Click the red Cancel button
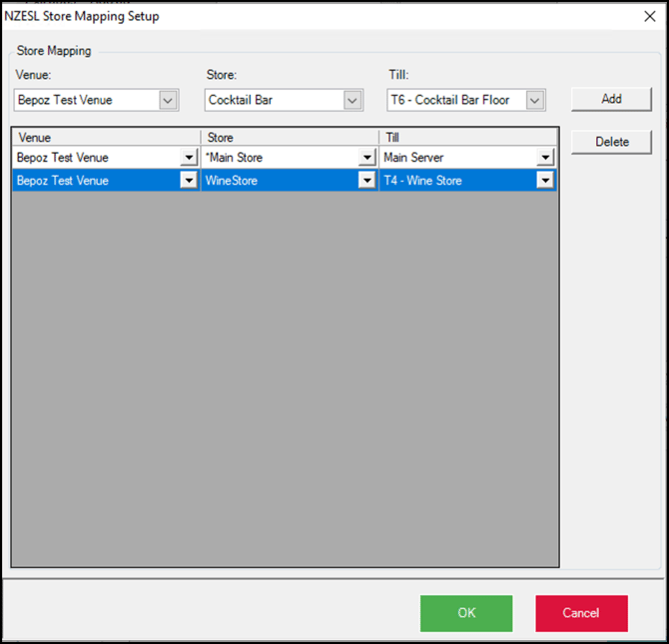This screenshot has width=669, height=644. [581, 613]
